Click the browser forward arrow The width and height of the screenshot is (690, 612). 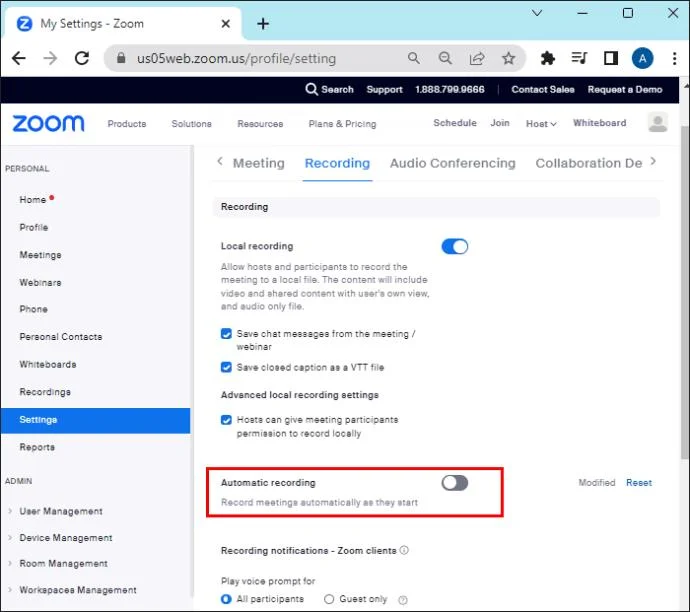click(50, 58)
